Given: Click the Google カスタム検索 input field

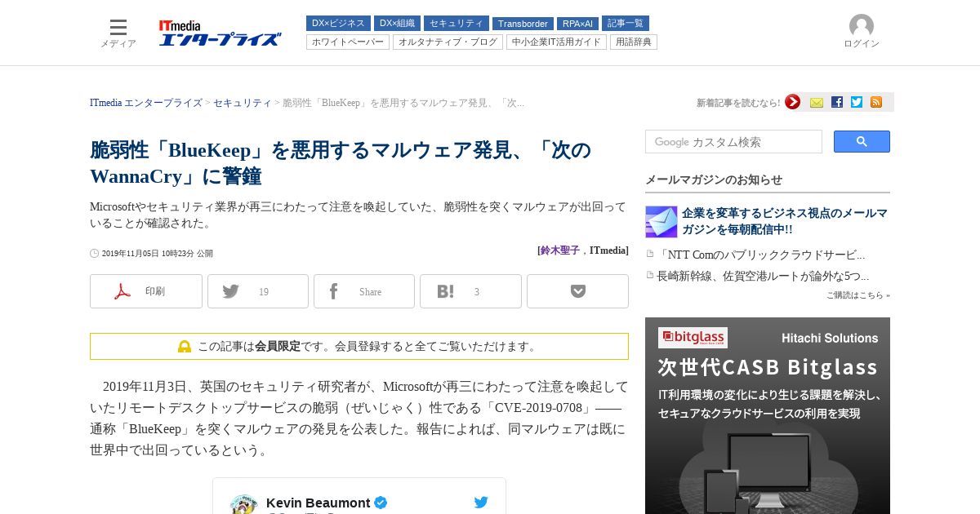Looking at the screenshot, I should [733, 141].
